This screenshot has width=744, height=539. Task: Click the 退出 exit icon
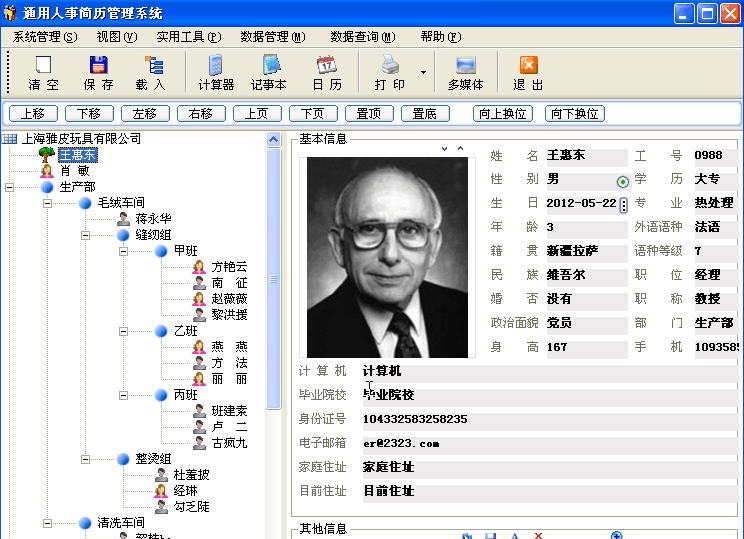tap(528, 65)
